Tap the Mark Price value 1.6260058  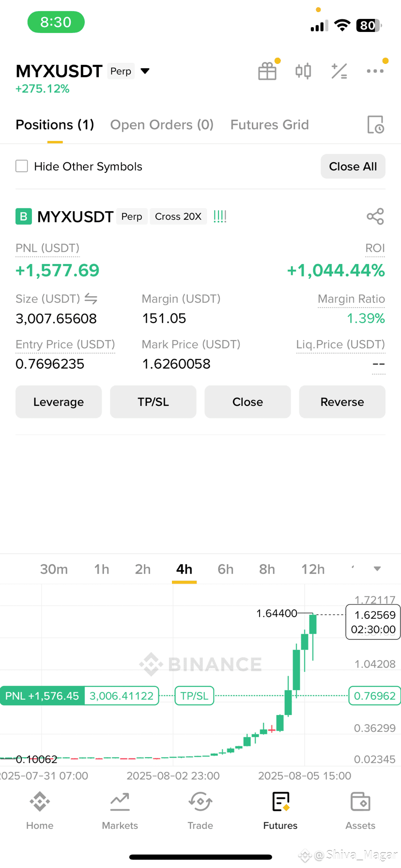coord(176,364)
